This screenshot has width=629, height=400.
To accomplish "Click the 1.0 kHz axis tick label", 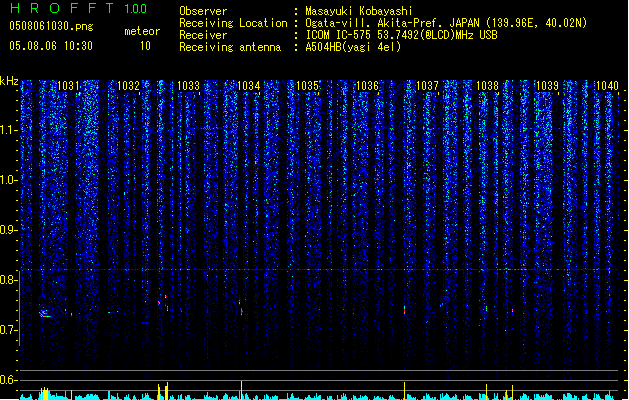I will click(9, 180).
